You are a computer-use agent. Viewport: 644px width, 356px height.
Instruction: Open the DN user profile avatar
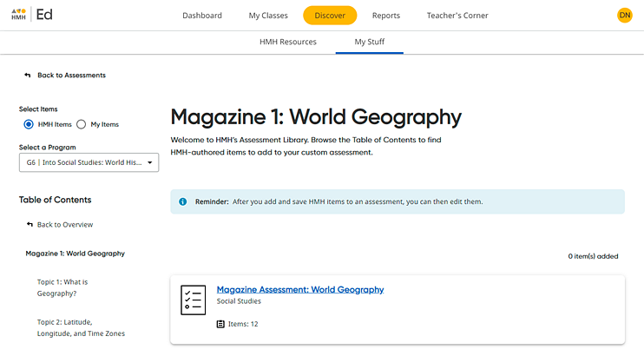(x=624, y=16)
